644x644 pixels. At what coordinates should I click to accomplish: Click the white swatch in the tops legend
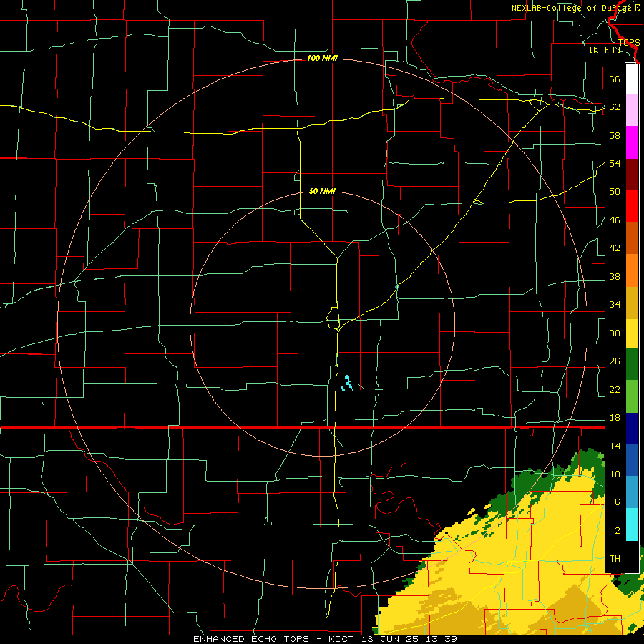(632, 79)
